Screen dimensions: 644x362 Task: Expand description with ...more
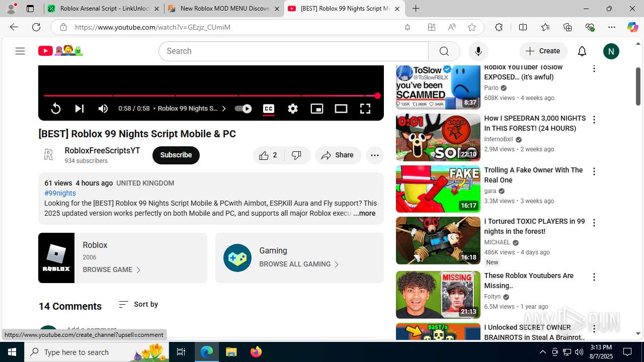point(364,213)
